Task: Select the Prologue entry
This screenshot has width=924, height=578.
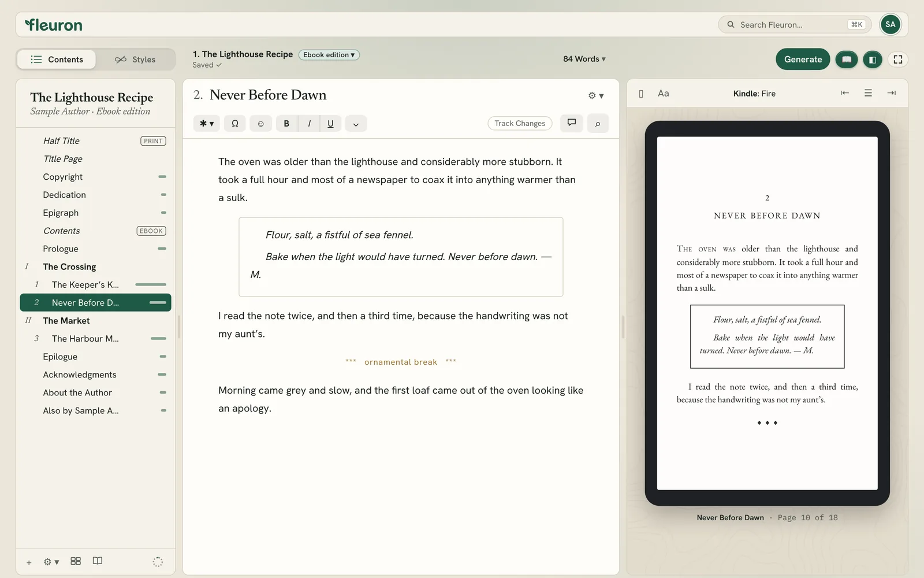Action: [x=96, y=249]
